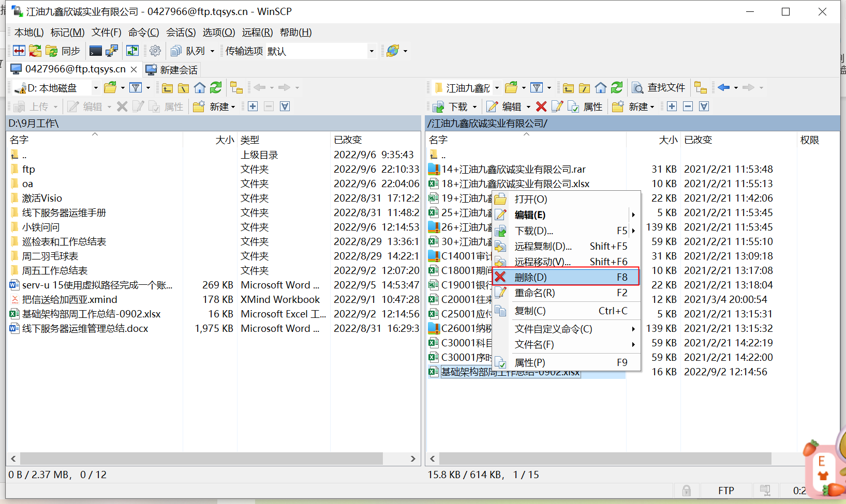Image resolution: width=846 pixels, height=504 pixels.
Task: Expand the 编辑(E) submenu arrow in context menu
Action: [x=633, y=215]
